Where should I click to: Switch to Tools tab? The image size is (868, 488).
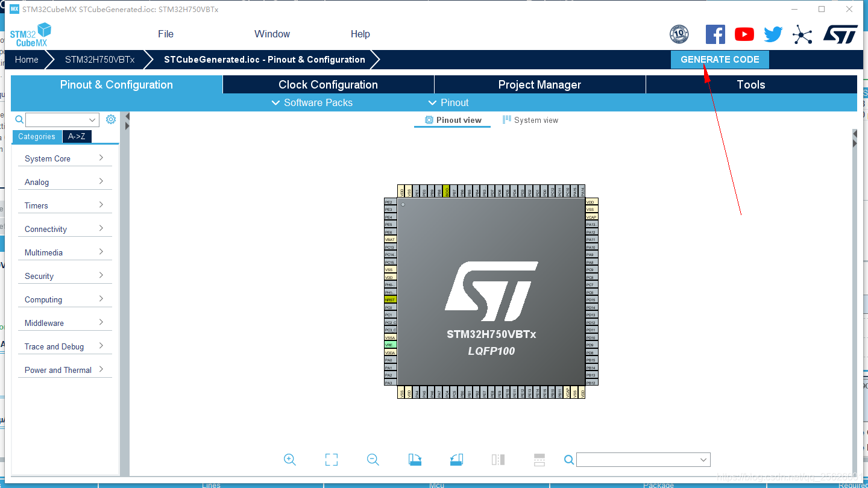[x=751, y=84]
